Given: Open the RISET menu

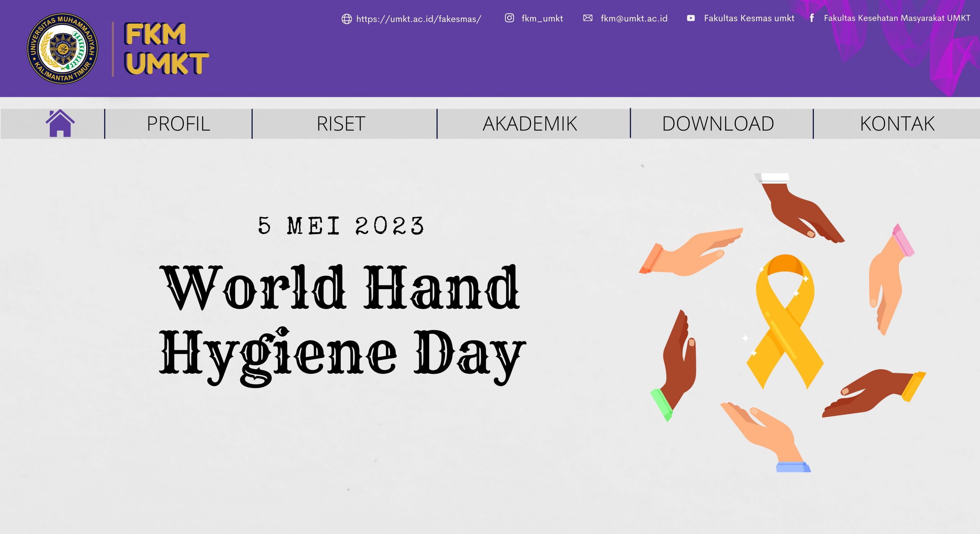Looking at the screenshot, I should pos(340,124).
